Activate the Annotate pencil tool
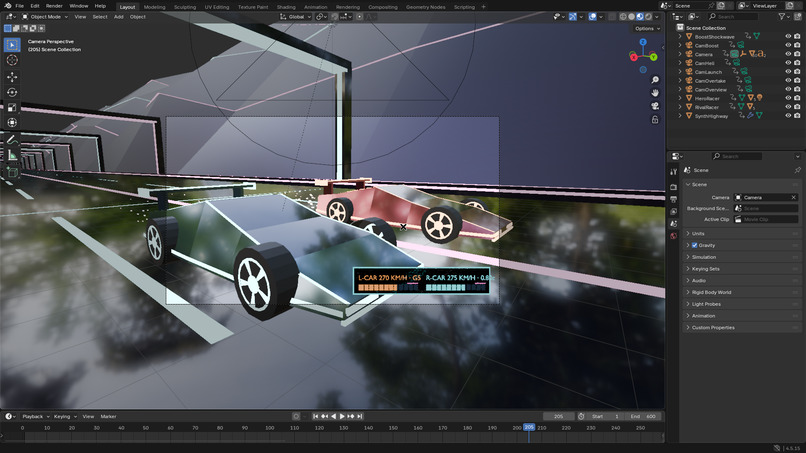This screenshot has height=453, width=806. coord(12,140)
